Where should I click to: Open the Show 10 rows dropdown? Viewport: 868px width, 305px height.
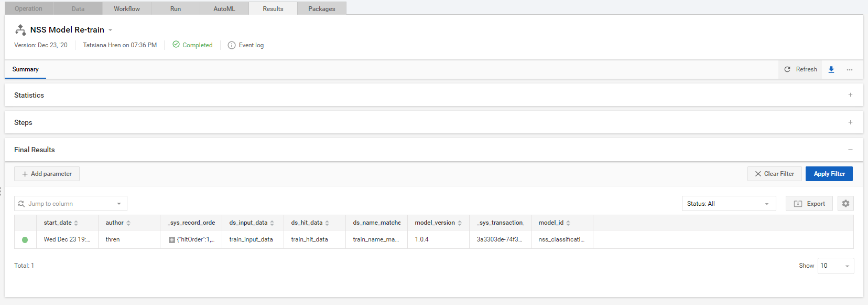pyautogui.click(x=836, y=266)
